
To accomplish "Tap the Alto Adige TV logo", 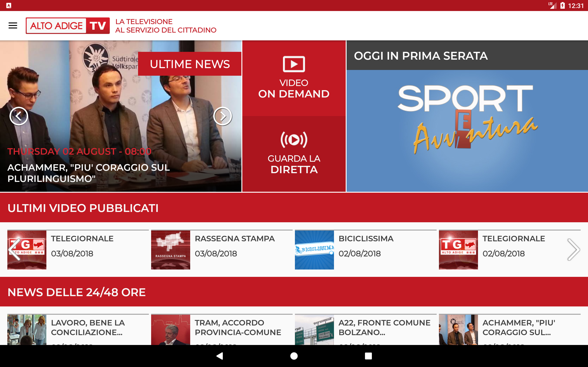I will [x=68, y=25].
